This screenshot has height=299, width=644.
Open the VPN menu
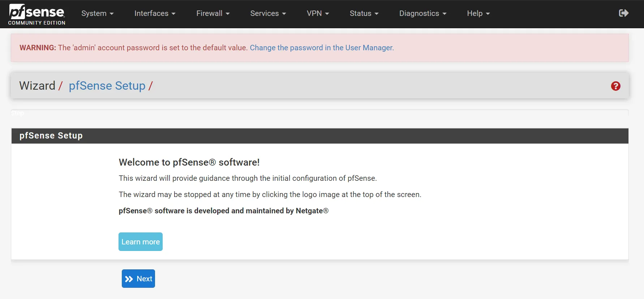pos(318,13)
